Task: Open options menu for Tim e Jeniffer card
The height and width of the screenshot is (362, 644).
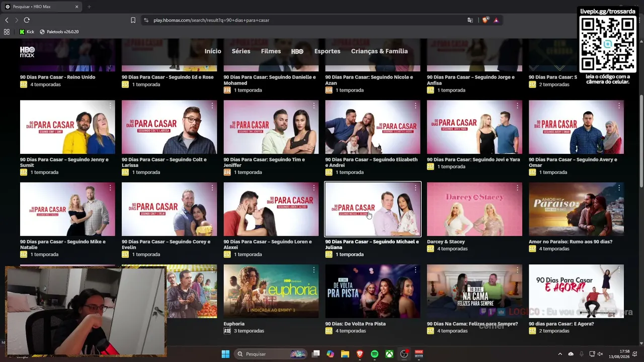Action: coord(314,106)
